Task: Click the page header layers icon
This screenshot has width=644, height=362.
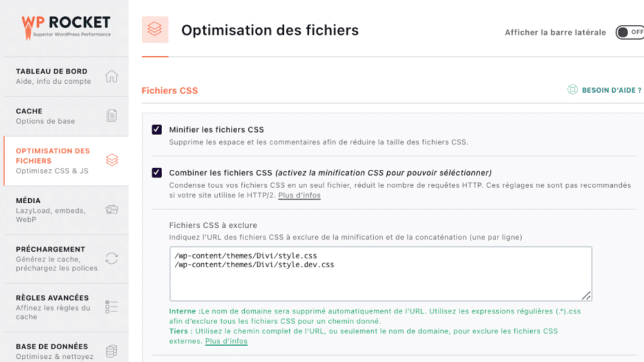Action: 155,30
